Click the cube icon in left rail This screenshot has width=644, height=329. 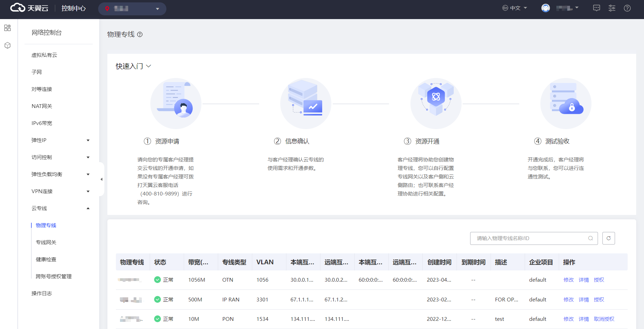click(8, 45)
